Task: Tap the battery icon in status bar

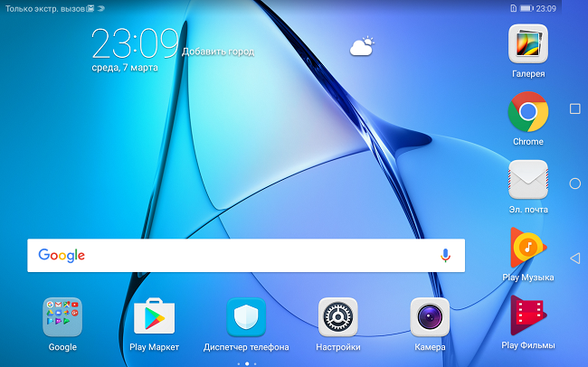Action: pyautogui.click(x=526, y=8)
